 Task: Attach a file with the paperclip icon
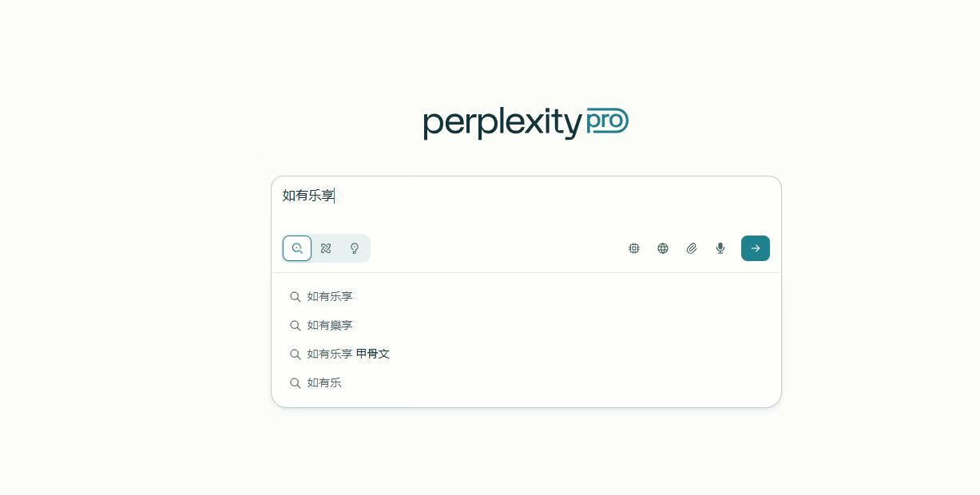(692, 248)
